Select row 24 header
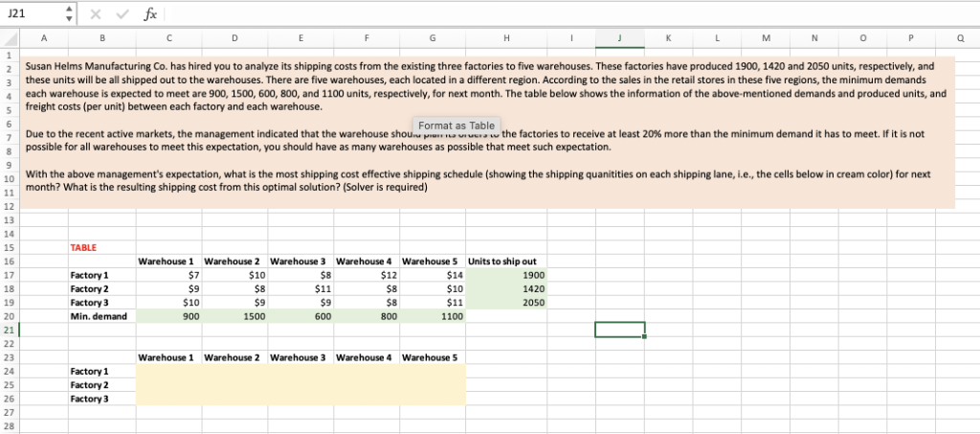 click(x=10, y=370)
